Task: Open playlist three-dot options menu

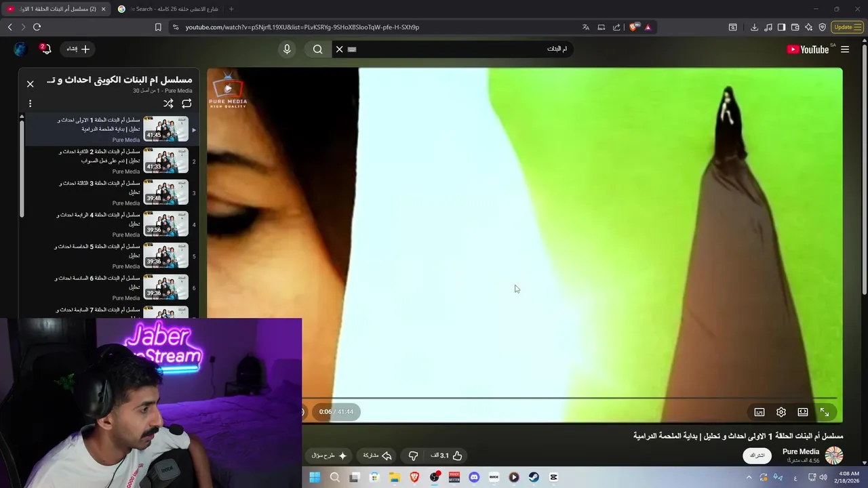Action: pyautogui.click(x=30, y=104)
